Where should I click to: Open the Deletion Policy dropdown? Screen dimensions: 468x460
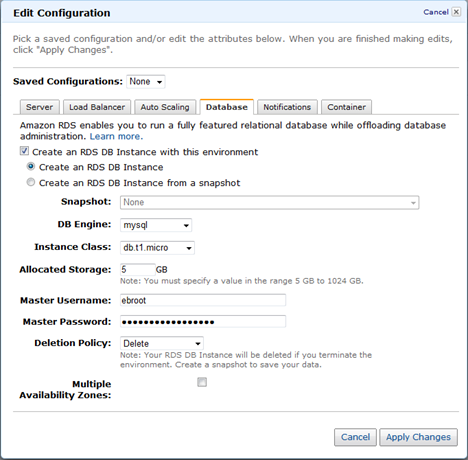click(x=162, y=343)
